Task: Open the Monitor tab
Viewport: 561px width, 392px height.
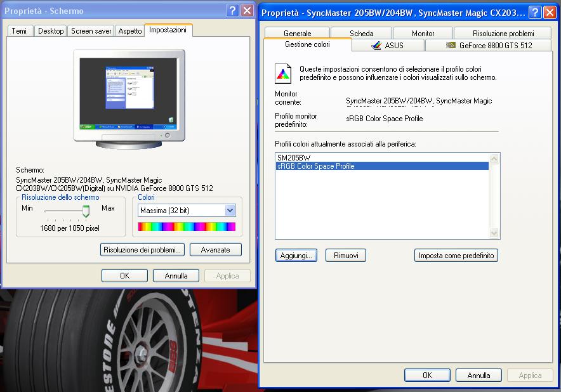Action: [423, 33]
